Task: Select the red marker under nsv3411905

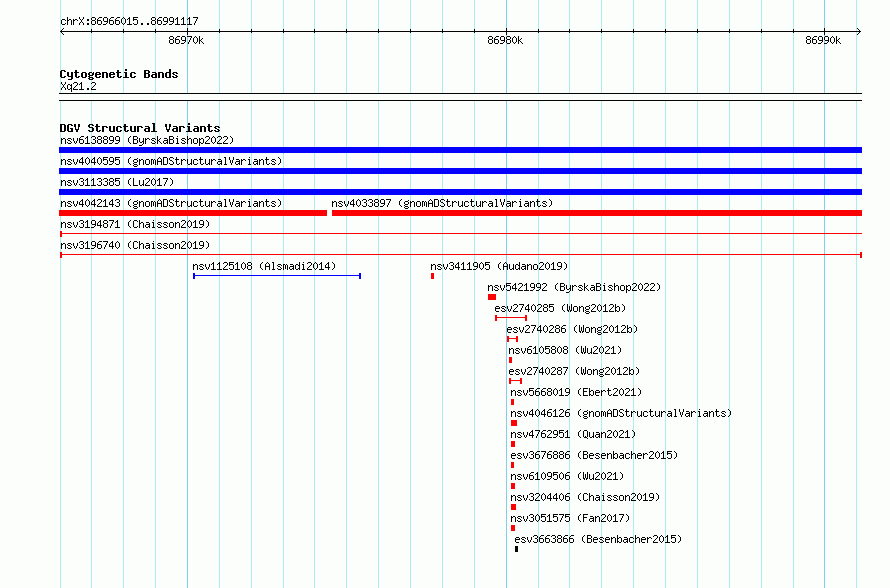Action: coord(433,276)
